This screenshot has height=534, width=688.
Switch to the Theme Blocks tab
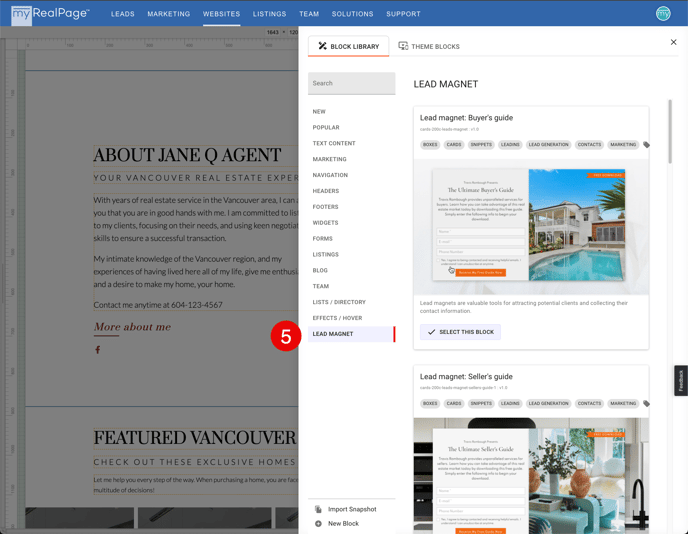[x=429, y=46]
